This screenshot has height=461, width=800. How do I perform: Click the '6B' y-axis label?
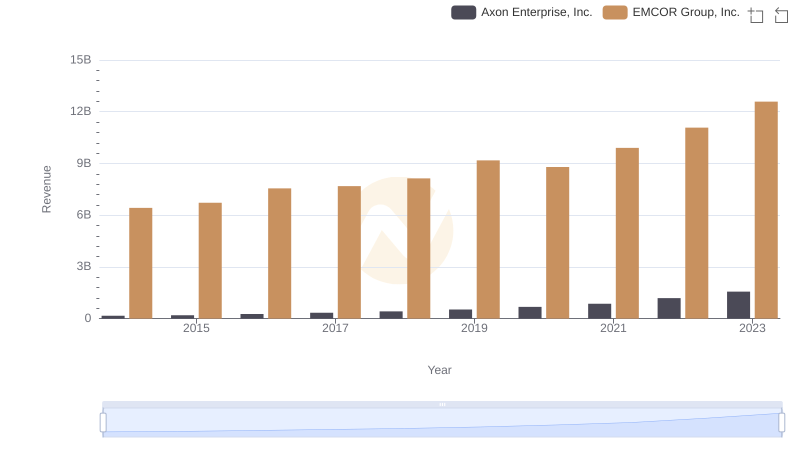(x=84, y=215)
